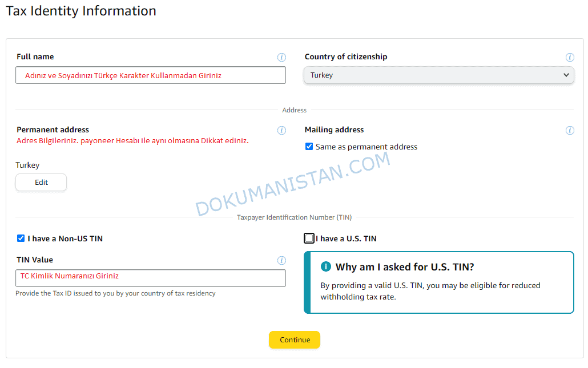Click the I have a U.S. TIN label
The height and width of the screenshot is (368, 588).
tap(346, 238)
